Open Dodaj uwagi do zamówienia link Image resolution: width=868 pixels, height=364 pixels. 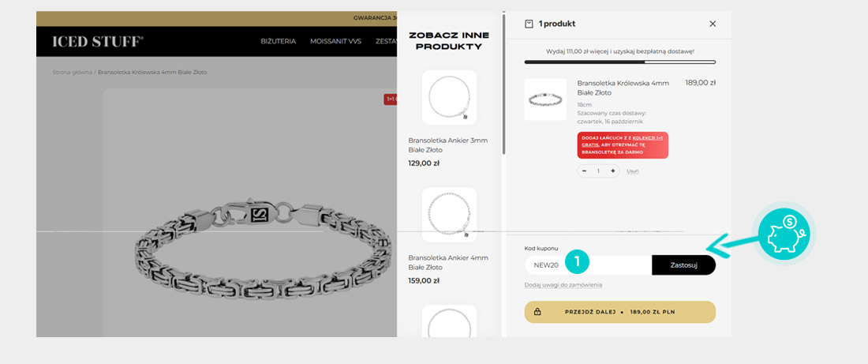pyautogui.click(x=563, y=285)
